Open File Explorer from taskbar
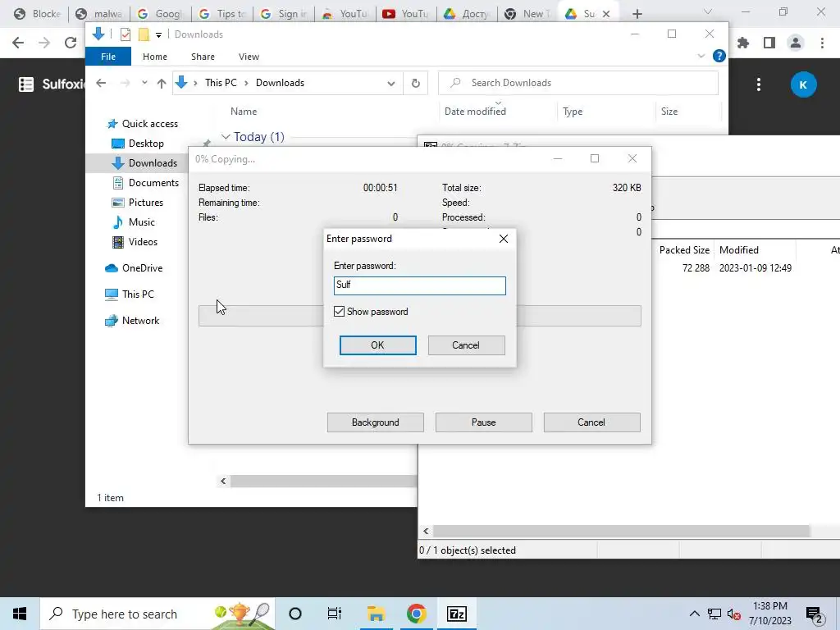840x630 pixels. coord(376,614)
